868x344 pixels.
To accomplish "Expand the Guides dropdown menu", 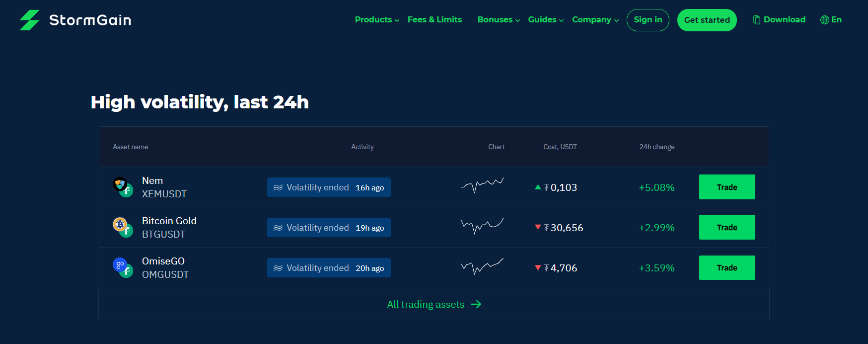I will (x=546, y=19).
